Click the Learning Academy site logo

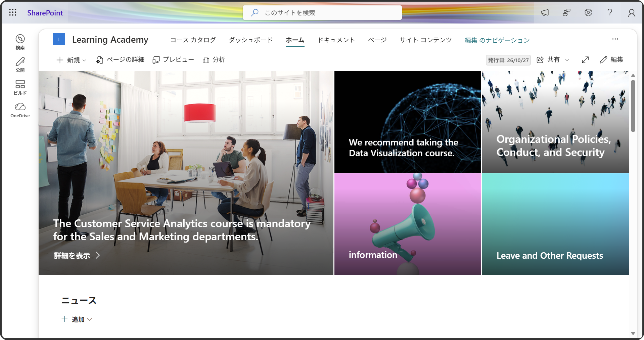click(x=59, y=39)
